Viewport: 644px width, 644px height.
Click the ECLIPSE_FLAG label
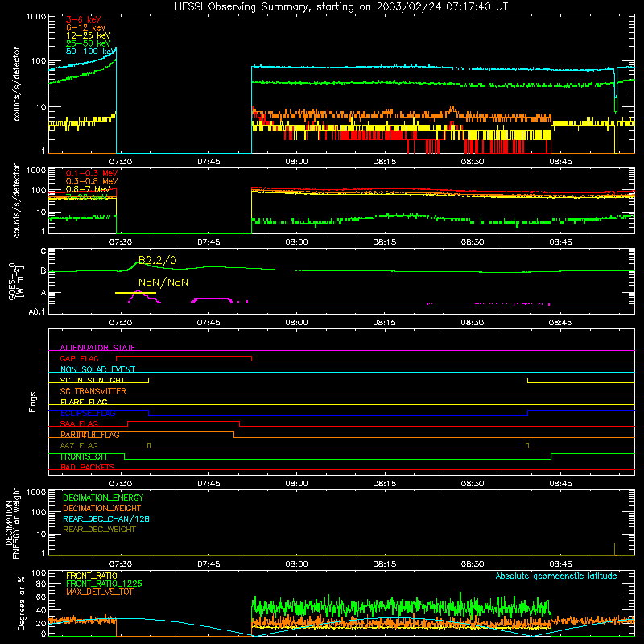click(88, 413)
